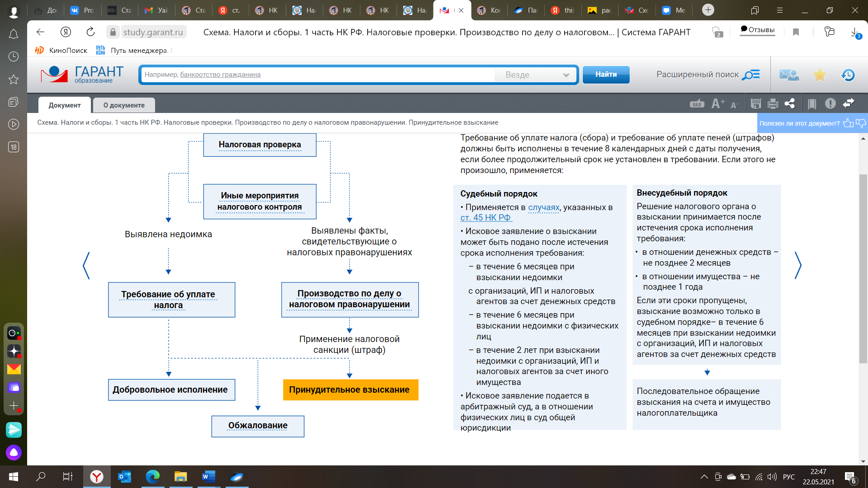Open favorites via the gold star icon
The image size is (868, 488).
pos(819,75)
